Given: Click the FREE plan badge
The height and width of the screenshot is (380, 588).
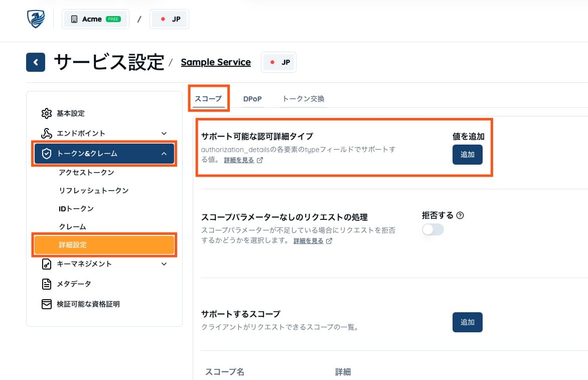Looking at the screenshot, I should pyautogui.click(x=113, y=19).
